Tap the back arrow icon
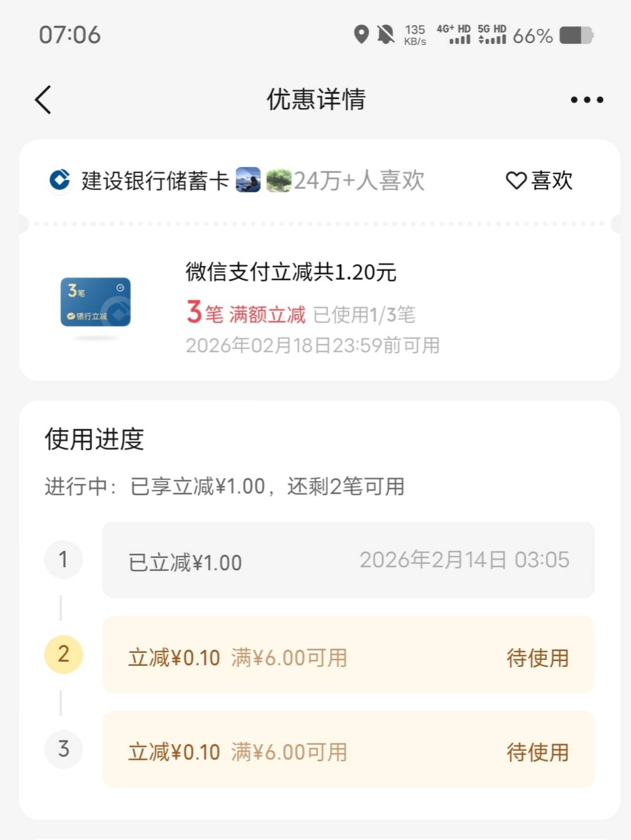Image resolution: width=631 pixels, height=840 pixels. pyautogui.click(x=43, y=100)
